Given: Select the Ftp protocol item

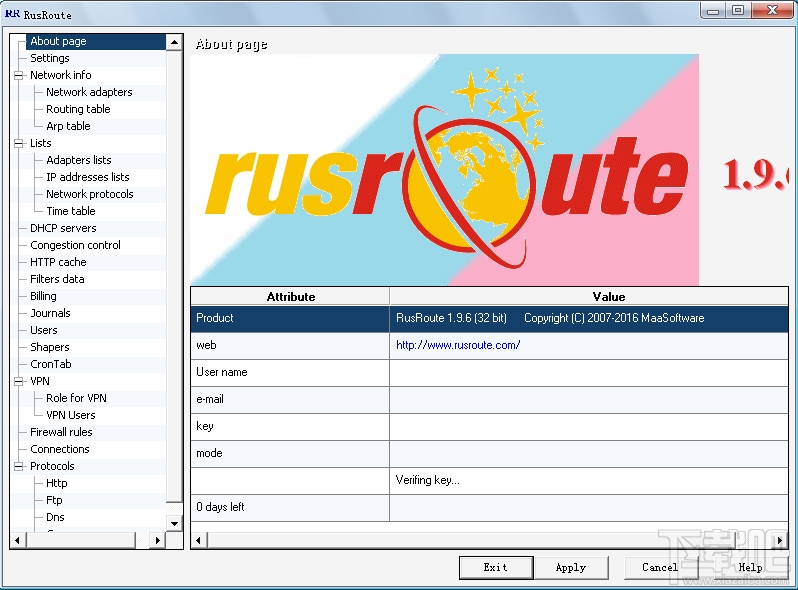Looking at the screenshot, I should click(54, 500).
